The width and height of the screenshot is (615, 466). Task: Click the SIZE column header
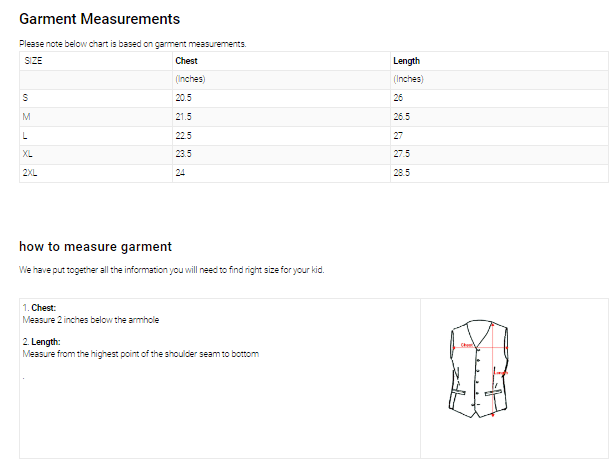click(x=33, y=61)
